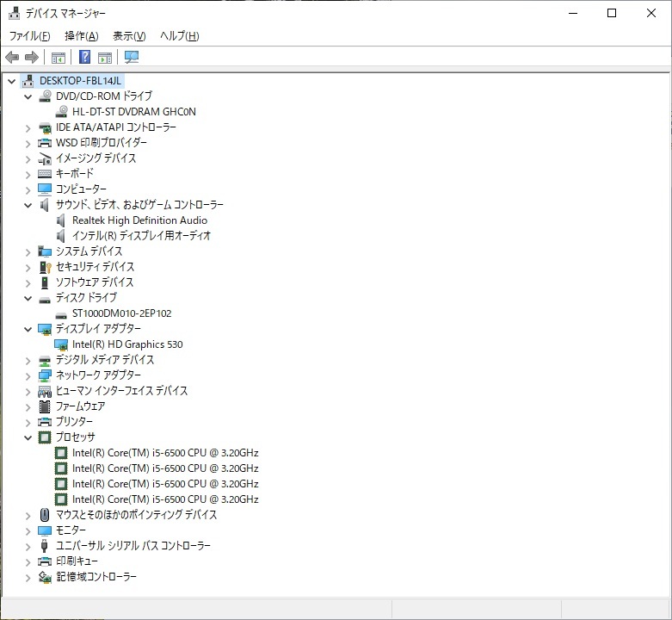Screen dimensions: 672x620
Task: Click the show/hide console tree toolbar icon
Action: pyautogui.click(x=59, y=58)
